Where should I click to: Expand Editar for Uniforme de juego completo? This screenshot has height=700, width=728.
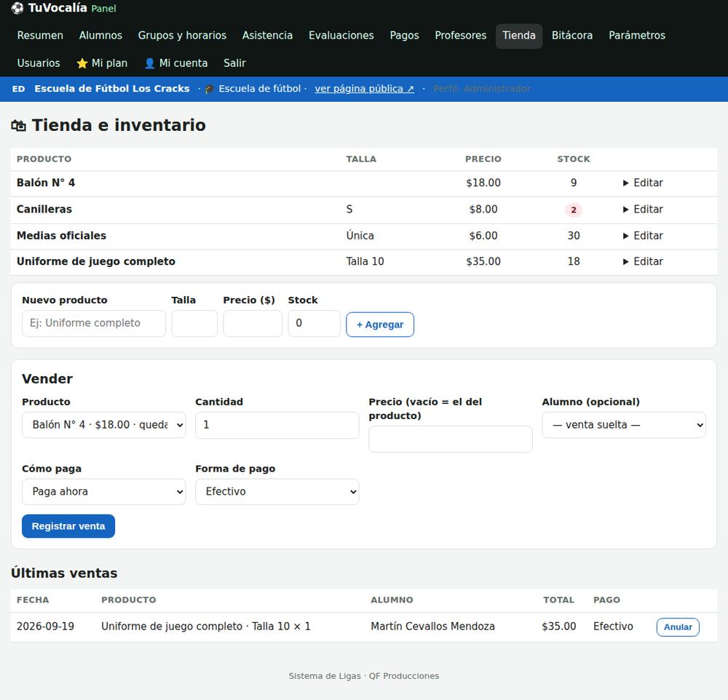click(x=643, y=261)
